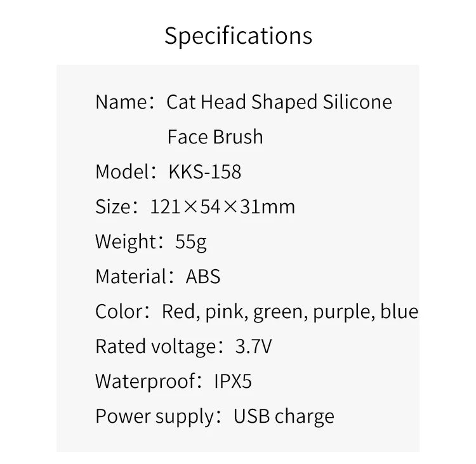Select the Power supply label
Viewport: 476px width, 464px height.
pos(155,417)
